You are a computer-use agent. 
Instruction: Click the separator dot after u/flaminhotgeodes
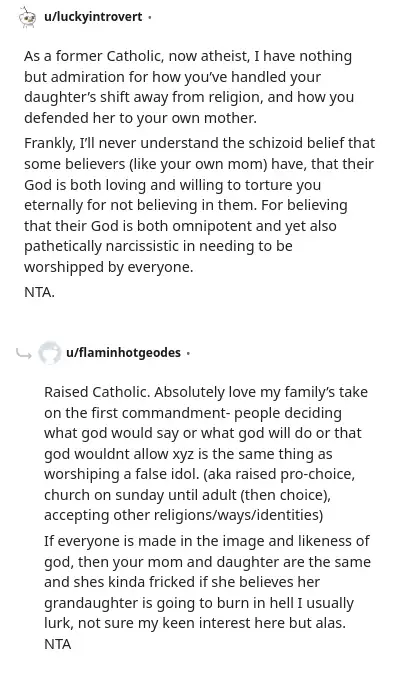pyautogui.click(x=188, y=353)
